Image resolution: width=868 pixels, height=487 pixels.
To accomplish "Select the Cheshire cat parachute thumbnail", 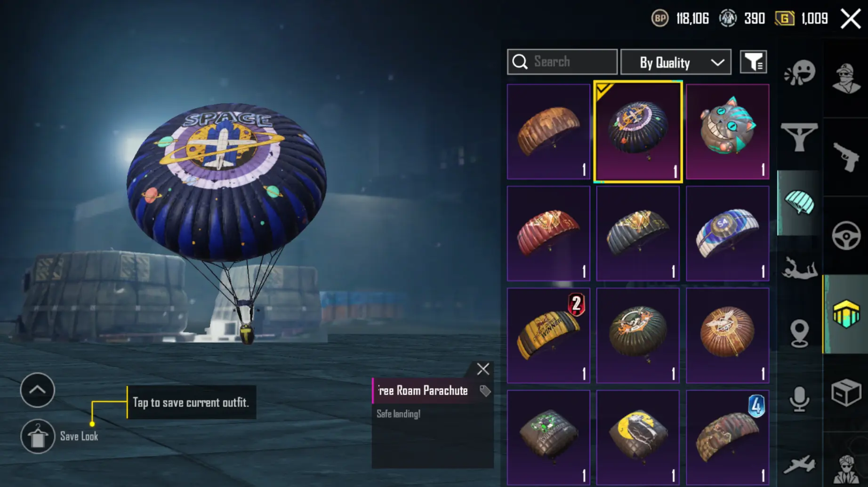I will (727, 132).
